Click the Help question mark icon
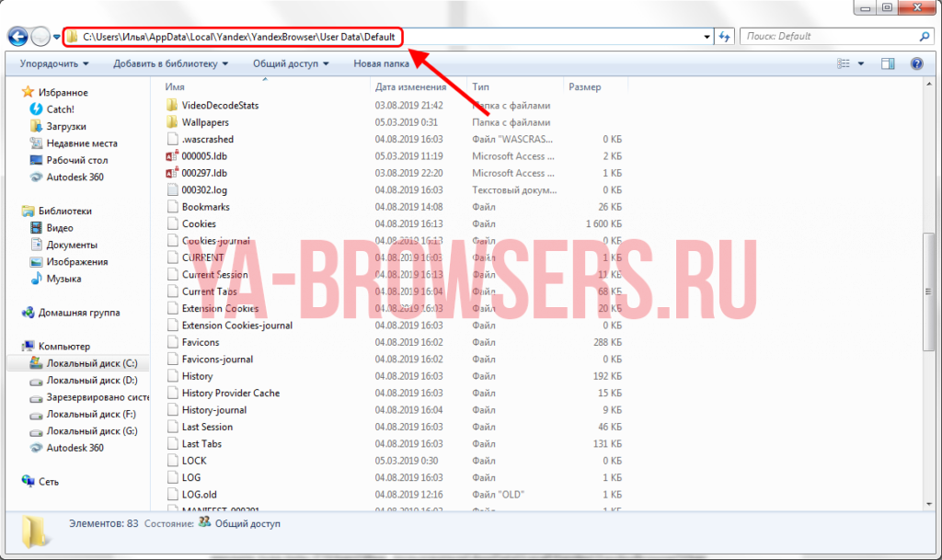 point(916,63)
